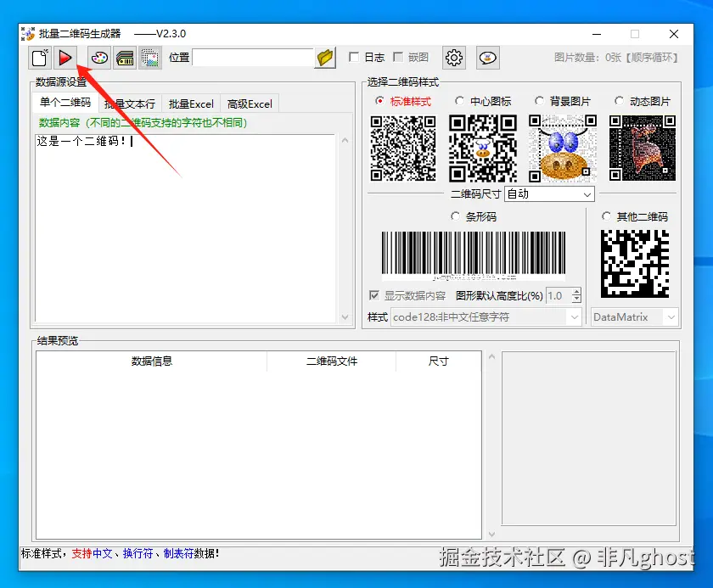This screenshot has width=713, height=588.
Task: Click the red play generate button
Action: tap(65, 58)
